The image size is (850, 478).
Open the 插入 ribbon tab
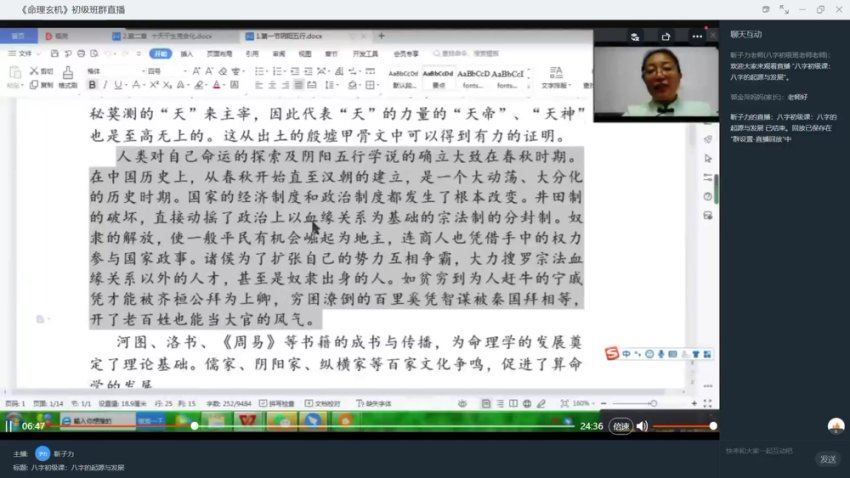coord(187,53)
